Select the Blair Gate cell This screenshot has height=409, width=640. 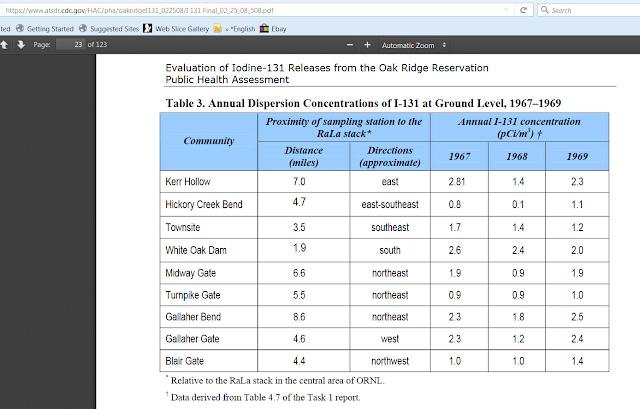pyautogui.click(x=209, y=361)
